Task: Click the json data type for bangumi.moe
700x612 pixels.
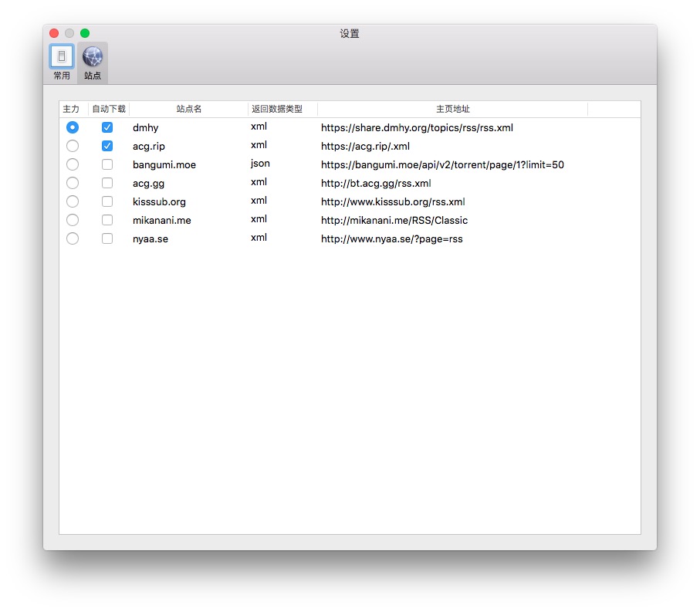Action: [x=260, y=164]
